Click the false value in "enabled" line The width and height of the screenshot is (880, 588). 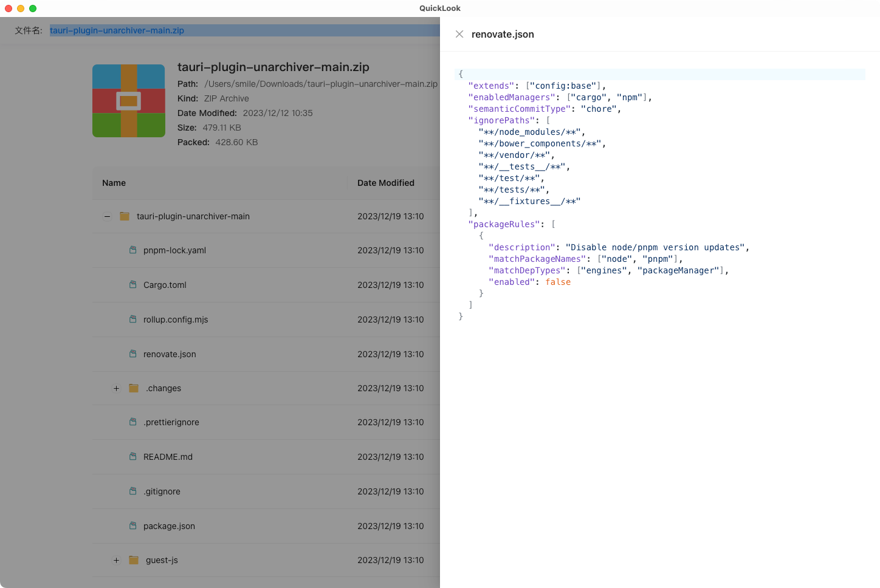(x=558, y=282)
